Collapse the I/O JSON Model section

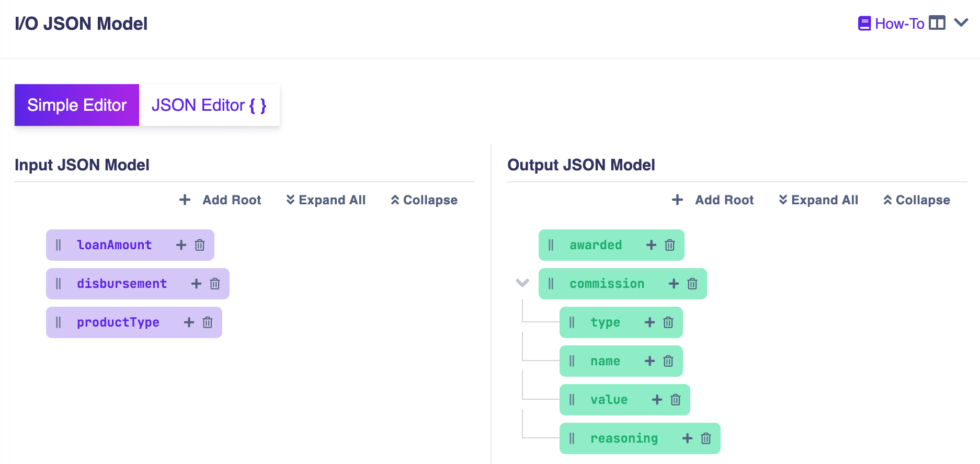(961, 23)
